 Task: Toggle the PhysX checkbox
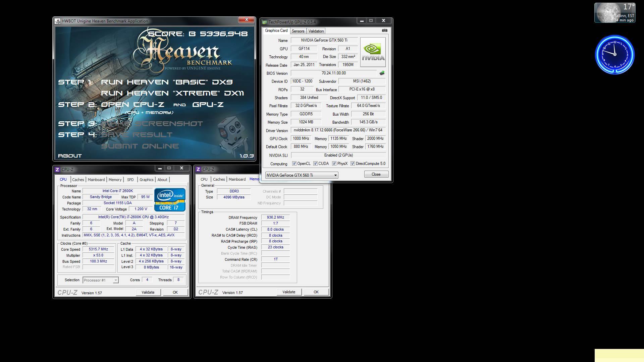tap(334, 164)
